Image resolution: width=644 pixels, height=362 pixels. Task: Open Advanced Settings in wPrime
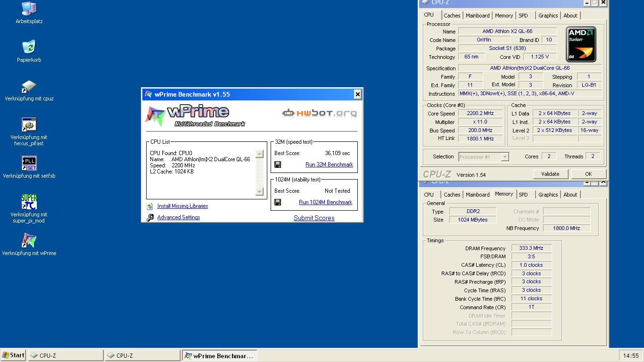tap(179, 217)
